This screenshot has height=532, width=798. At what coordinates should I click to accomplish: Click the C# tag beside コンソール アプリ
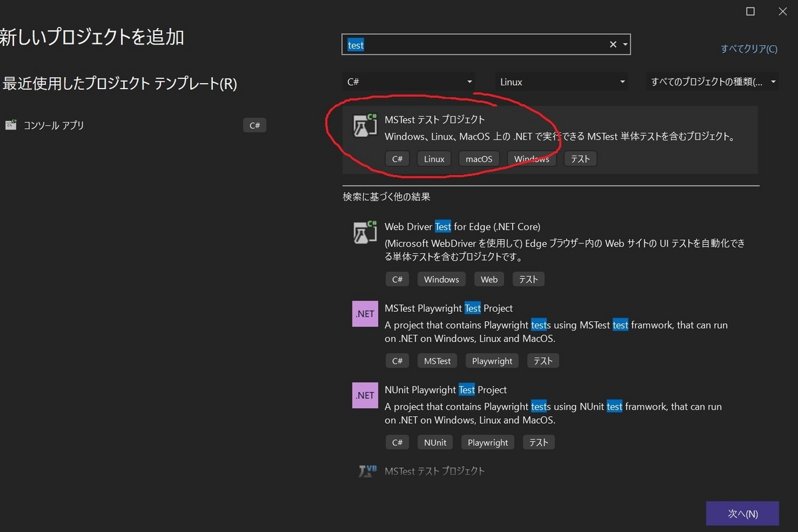tap(255, 125)
